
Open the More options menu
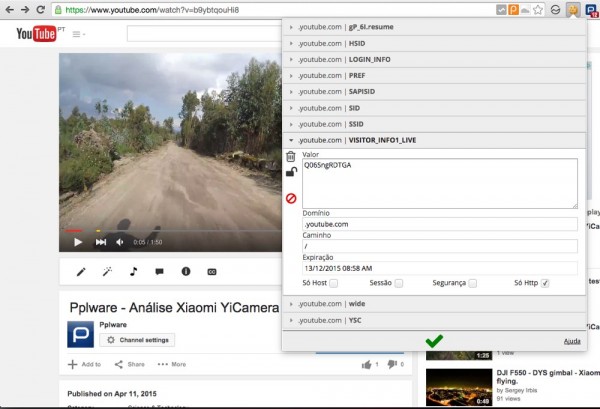[x=172, y=364]
